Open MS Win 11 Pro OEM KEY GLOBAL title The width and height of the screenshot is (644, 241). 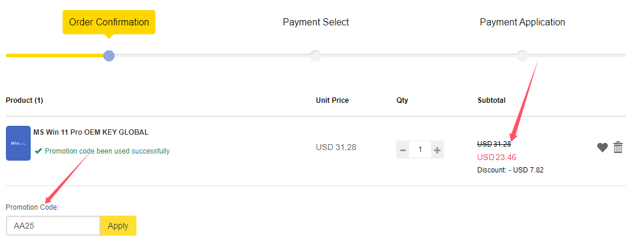point(91,132)
